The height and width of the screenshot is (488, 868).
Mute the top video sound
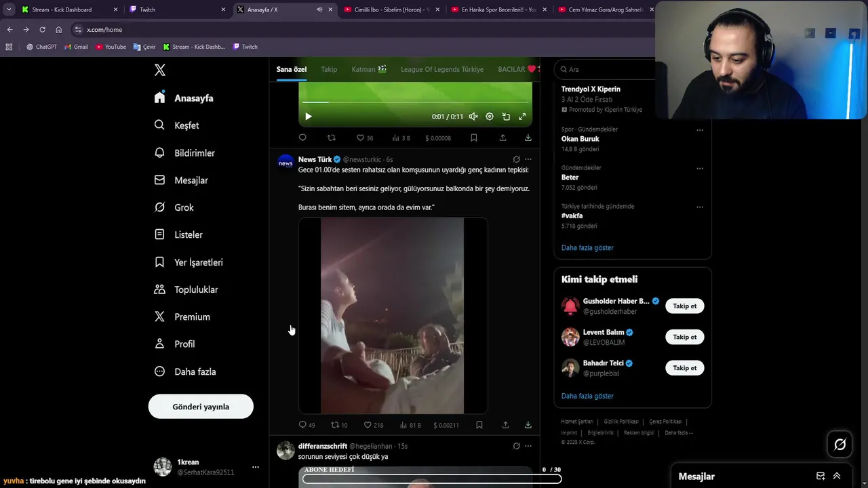click(473, 117)
